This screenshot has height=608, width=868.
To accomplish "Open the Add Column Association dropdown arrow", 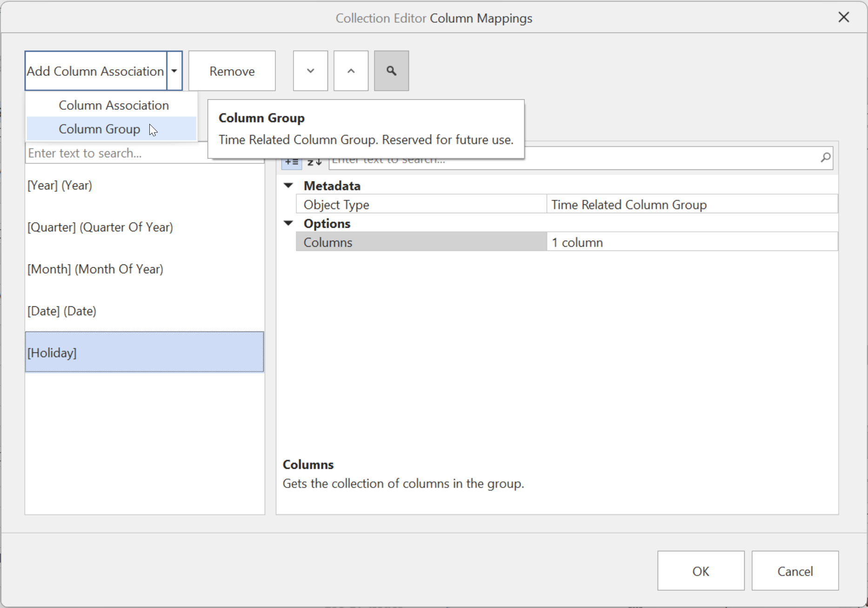I will pos(174,70).
